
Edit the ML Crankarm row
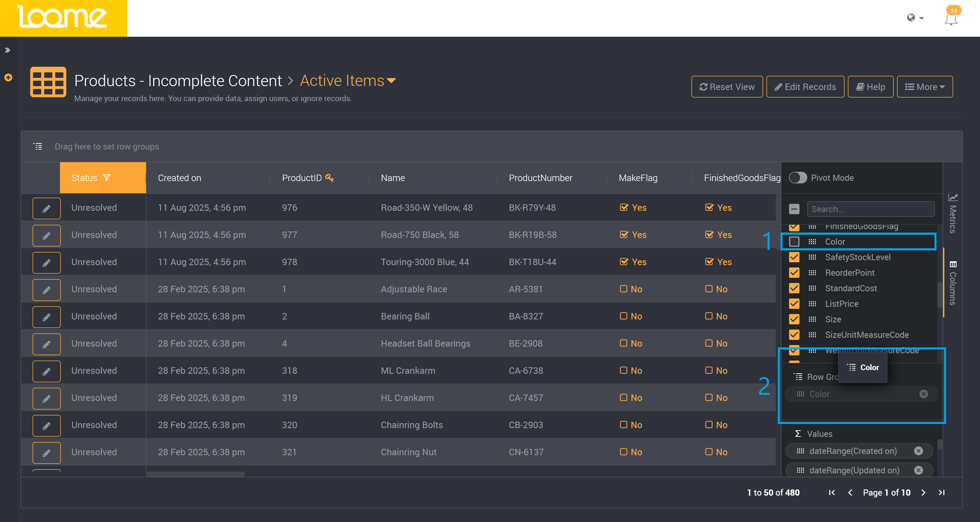point(47,371)
